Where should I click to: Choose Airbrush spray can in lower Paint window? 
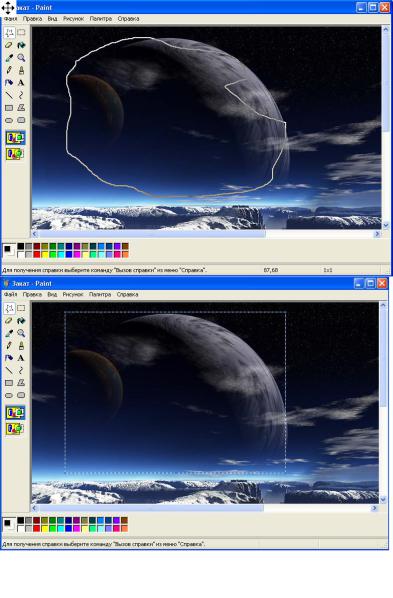point(9,358)
